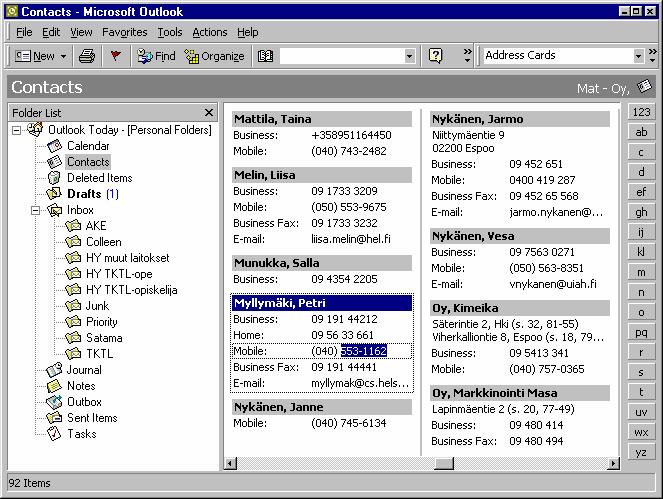Click the Colleen subfolder icon
Image resolution: width=663 pixels, height=499 pixels.
coord(73,242)
